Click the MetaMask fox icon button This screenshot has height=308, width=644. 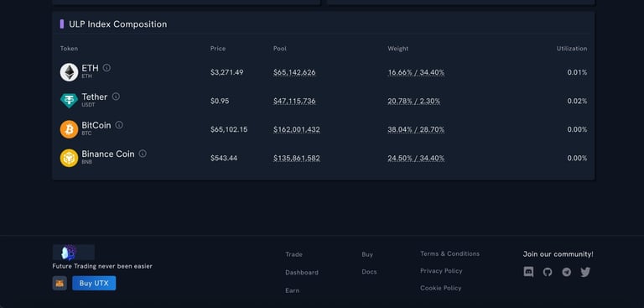60,283
